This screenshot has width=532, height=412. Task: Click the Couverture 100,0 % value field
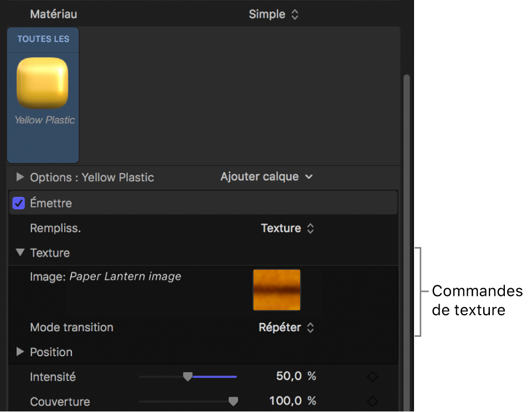(x=292, y=401)
